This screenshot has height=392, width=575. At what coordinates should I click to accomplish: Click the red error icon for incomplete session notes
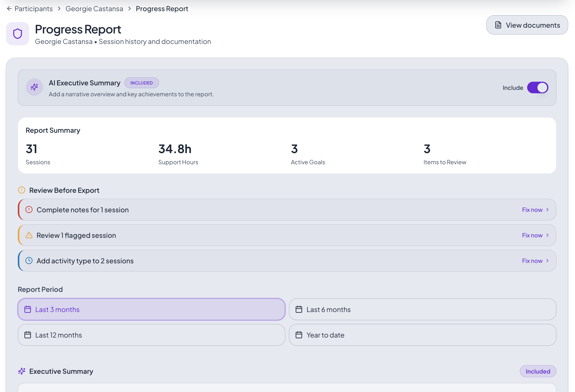pos(29,210)
